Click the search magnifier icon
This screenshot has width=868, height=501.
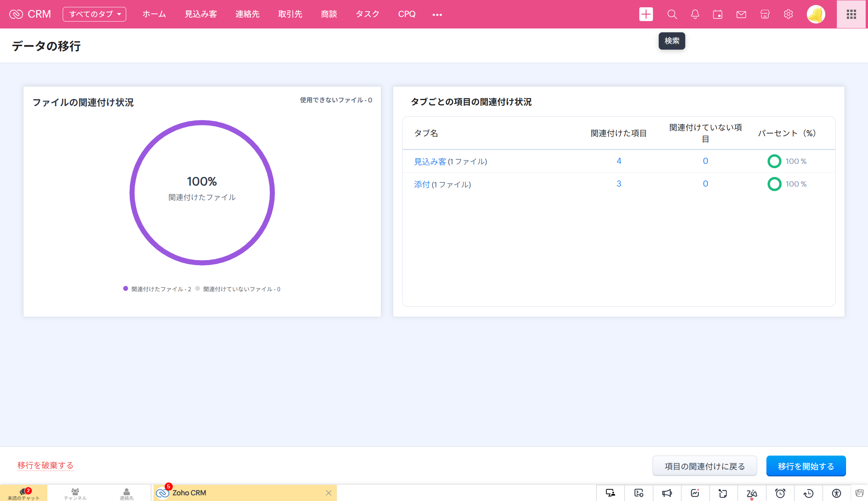click(x=672, y=15)
